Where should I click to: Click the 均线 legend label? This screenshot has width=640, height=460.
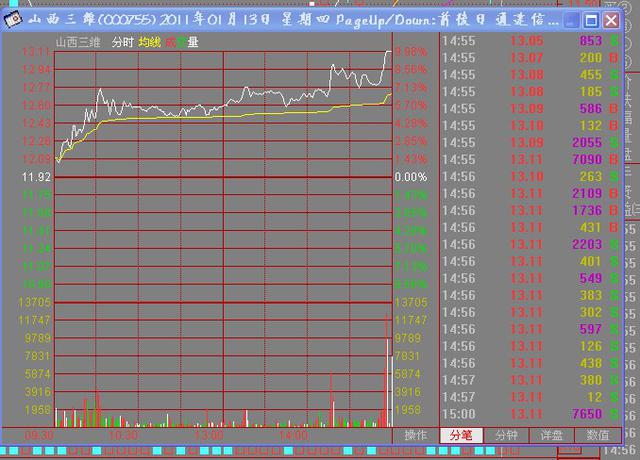pos(150,42)
